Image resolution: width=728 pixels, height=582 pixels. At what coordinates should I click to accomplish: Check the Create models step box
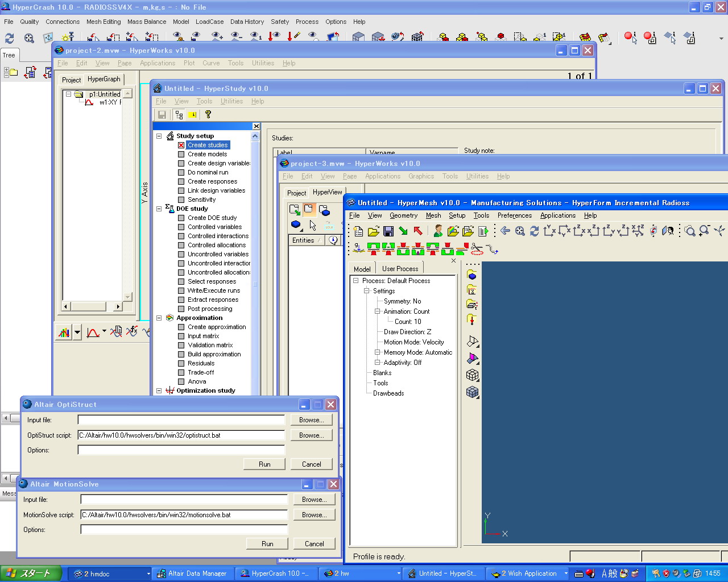tap(181, 154)
